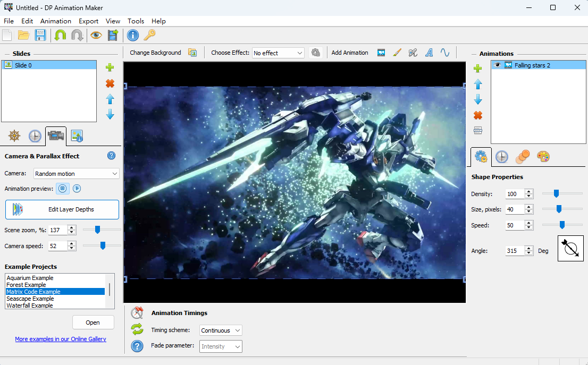
Task: Open the orange circles animation tab
Action: 523,156
